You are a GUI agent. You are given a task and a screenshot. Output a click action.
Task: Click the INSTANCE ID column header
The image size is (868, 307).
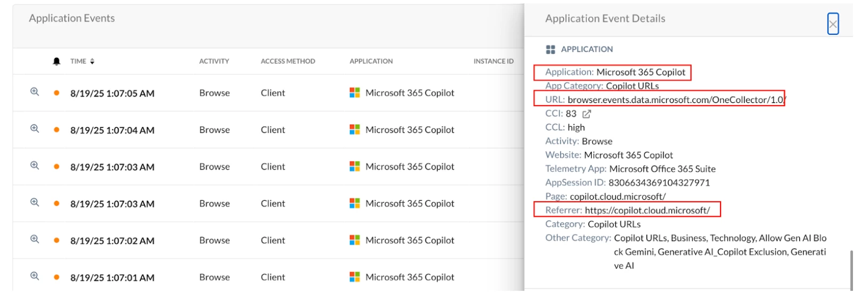(x=494, y=61)
